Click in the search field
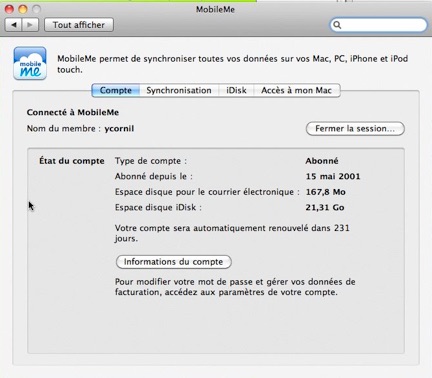This screenshot has width=432, height=378. [x=378, y=25]
